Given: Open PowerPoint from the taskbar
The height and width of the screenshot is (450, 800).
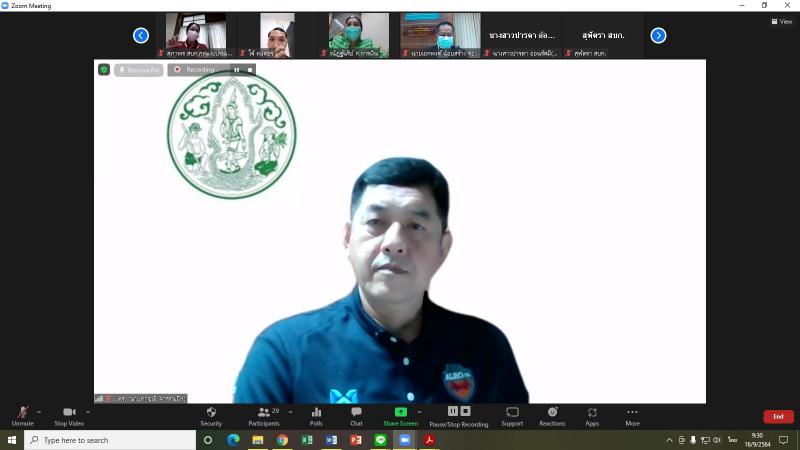Looking at the screenshot, I should coord(356,440).
